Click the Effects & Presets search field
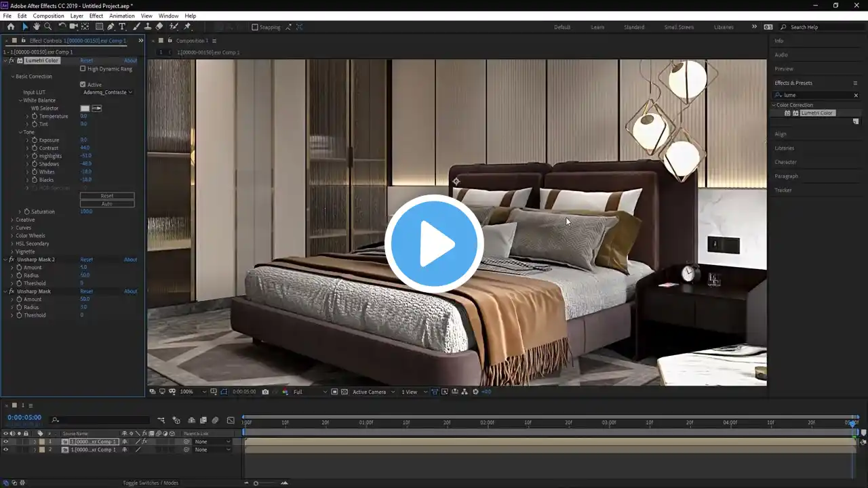This screenshot has height=488, width=868. pos(817,95)
